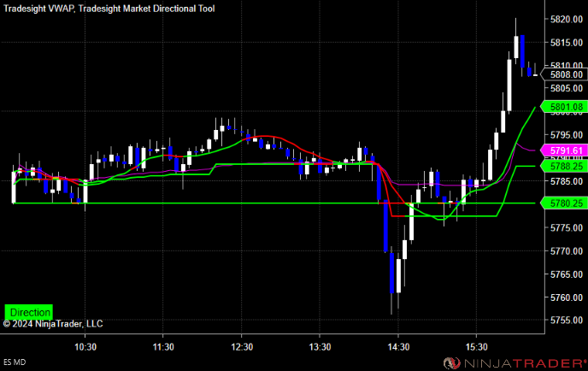Click the 2024 NinjaTrader, LLC copyright text
The image size is (588, 371).
pos(53,324)
